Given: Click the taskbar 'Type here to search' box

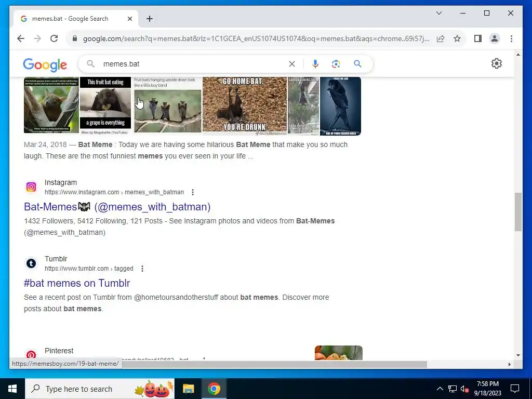Looking at the screenshot, I should 100,389.
